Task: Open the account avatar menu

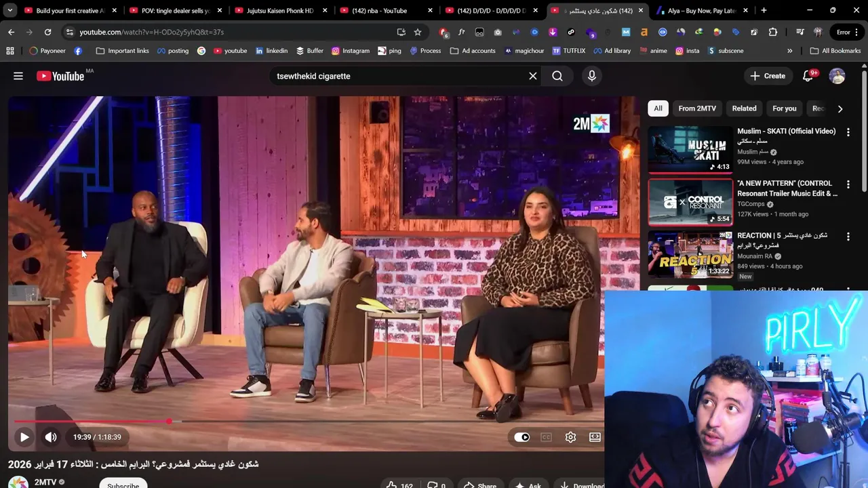Action: pyautogui.click(x=837, y=76)
